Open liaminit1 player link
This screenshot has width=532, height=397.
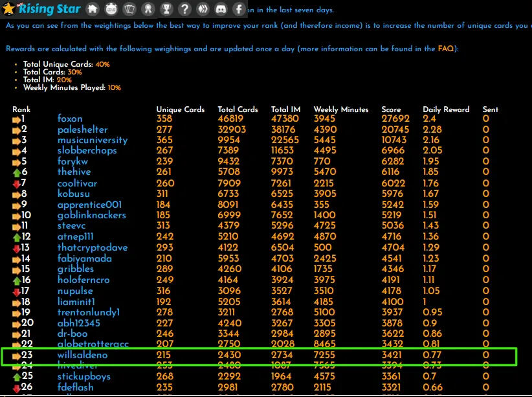click(x=76, y=302)
